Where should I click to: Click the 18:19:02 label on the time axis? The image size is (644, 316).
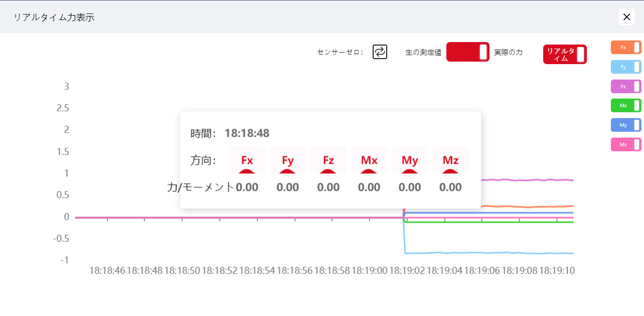tap(407, 271)
